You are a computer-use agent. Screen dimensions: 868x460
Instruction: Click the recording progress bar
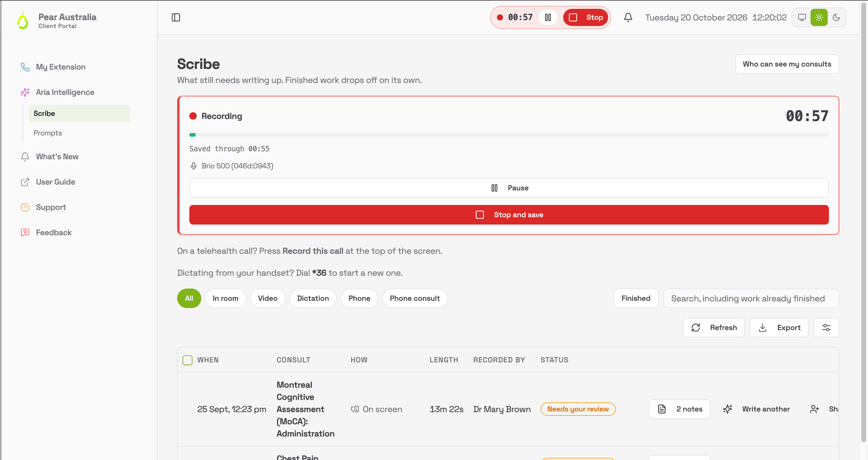(509, 135)
